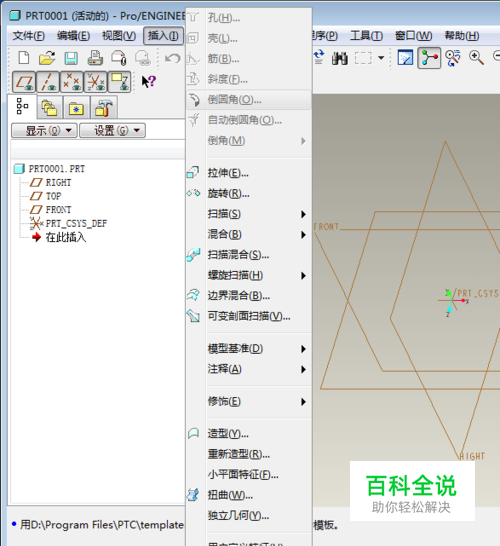Open the 设置 dropdown in model tree

tap(112, 131)
